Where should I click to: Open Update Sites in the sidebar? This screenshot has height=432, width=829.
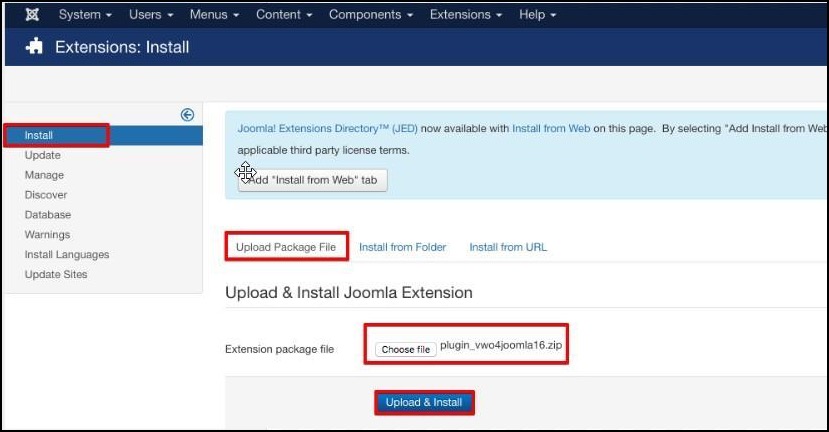(56, 274)
